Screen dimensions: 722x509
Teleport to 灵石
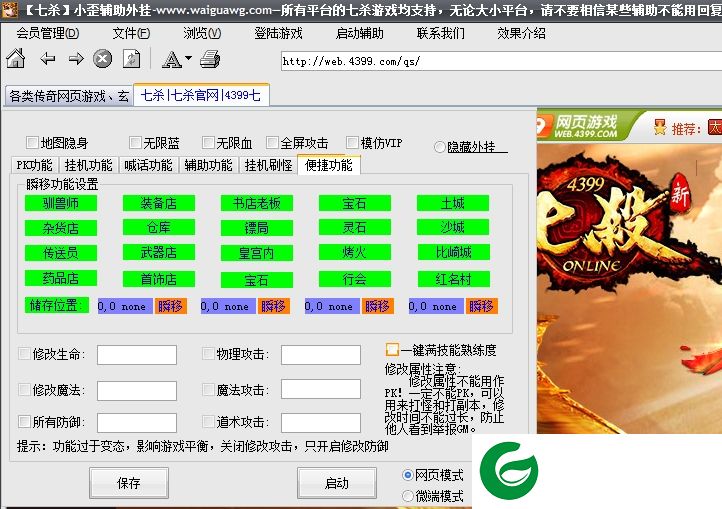pos(355,227)
